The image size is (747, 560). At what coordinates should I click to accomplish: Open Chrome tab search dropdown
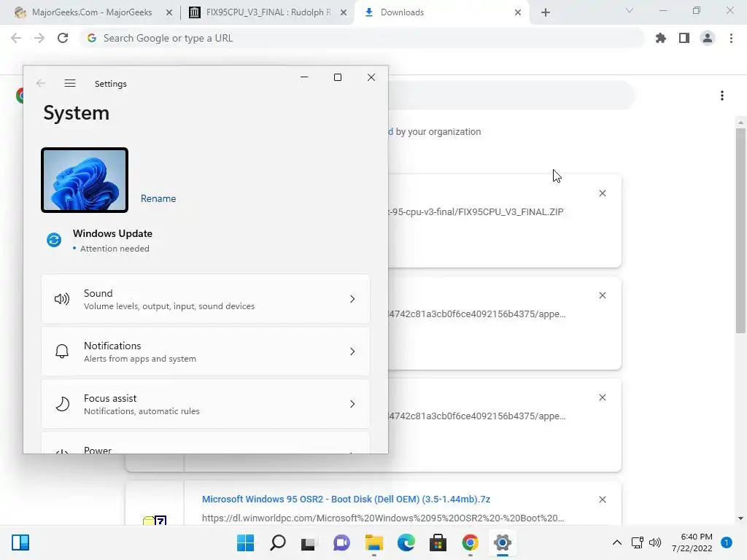[x=630, y=10]
